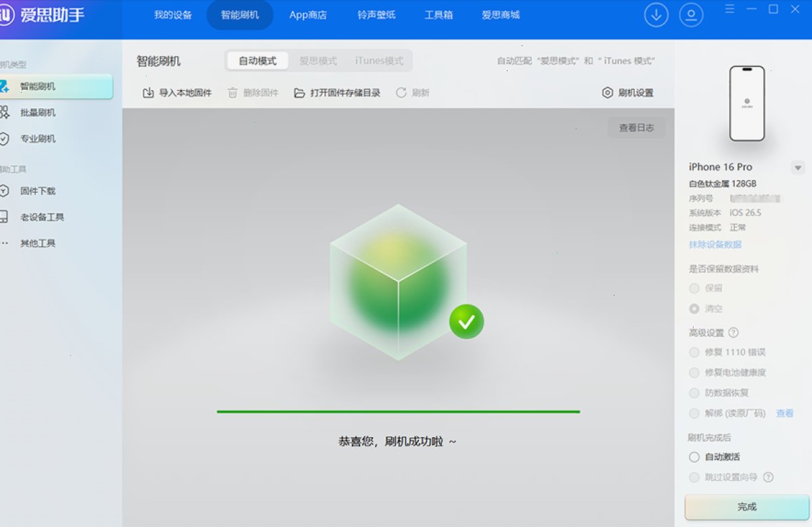Select 专业刷机 in the sidebar
The width and height of the screenshot is (812, 527).
click(x=38, y=139)
